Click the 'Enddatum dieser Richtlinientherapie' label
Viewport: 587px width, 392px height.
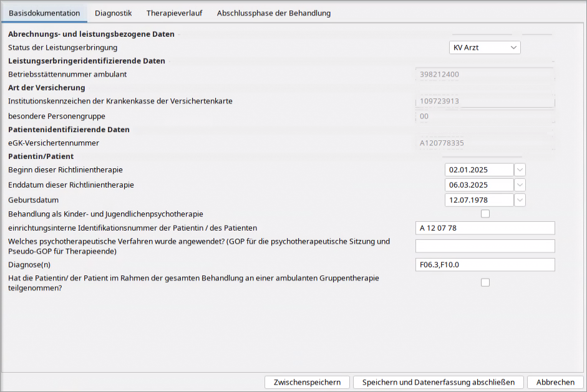71,184
